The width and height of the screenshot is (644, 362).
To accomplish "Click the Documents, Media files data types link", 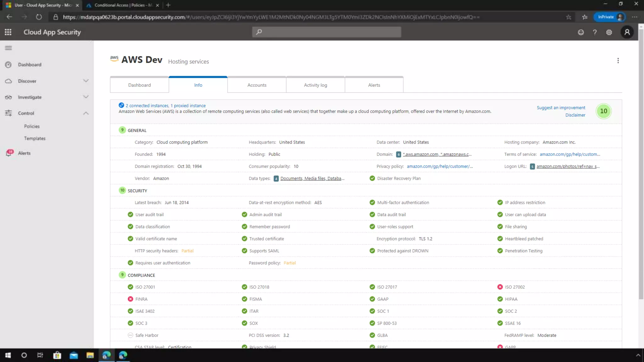I will tap(312, 178).
